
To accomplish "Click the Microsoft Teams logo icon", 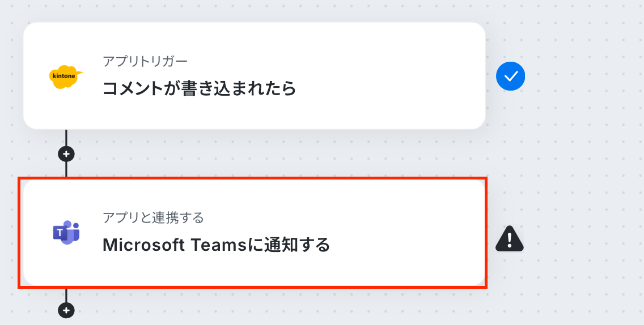I will tap(66, 232).
